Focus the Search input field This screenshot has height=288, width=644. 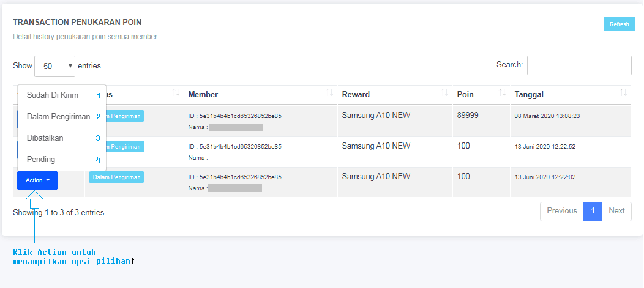578,65
